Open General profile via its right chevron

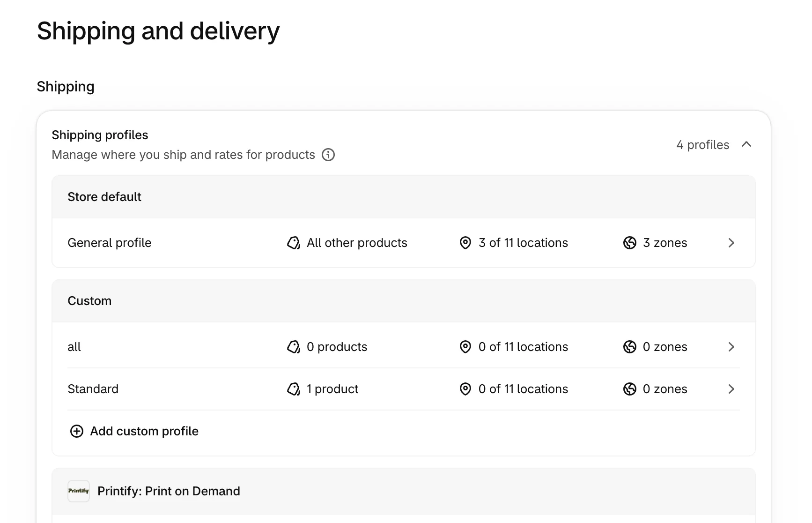731,243
